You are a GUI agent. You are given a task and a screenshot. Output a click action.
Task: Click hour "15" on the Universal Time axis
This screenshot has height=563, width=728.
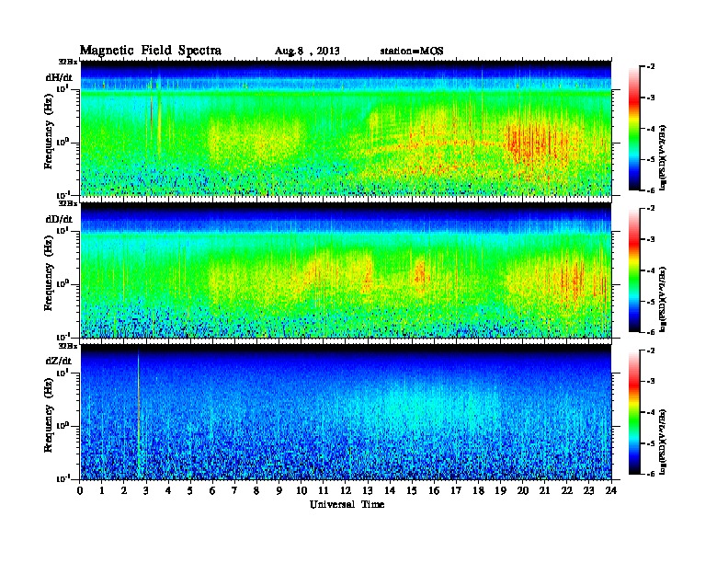413,490
